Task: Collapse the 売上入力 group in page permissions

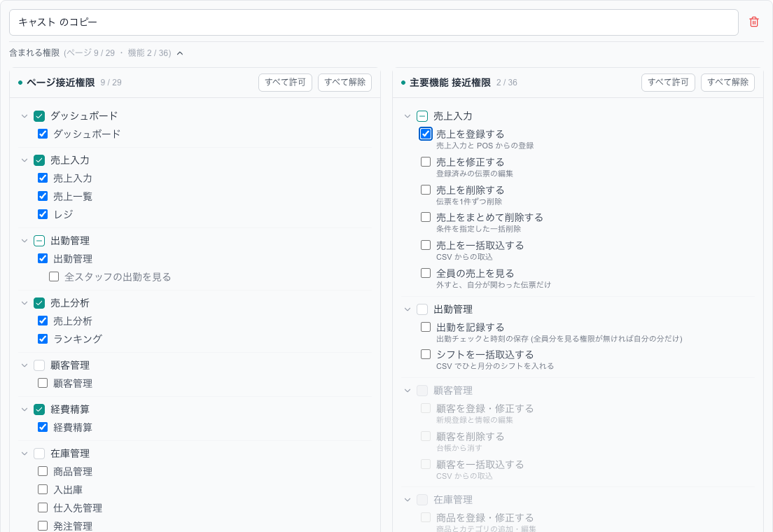Action: (24, 160)
